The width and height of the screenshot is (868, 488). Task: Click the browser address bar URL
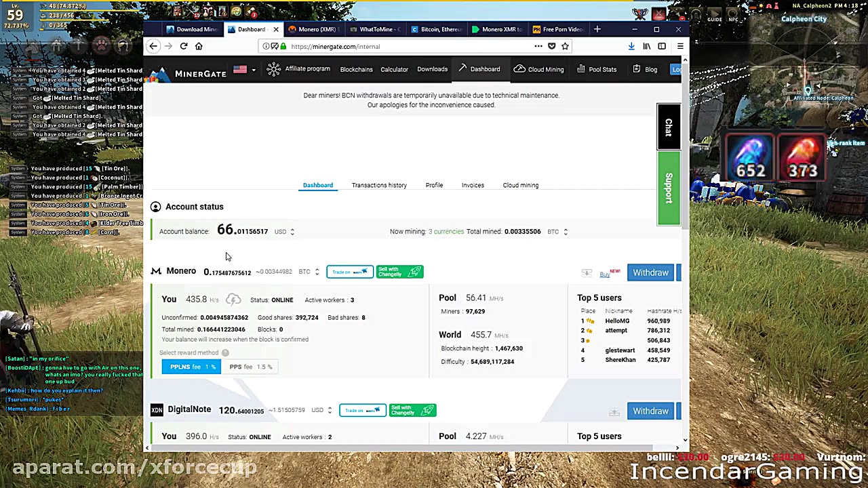(336, 46)
